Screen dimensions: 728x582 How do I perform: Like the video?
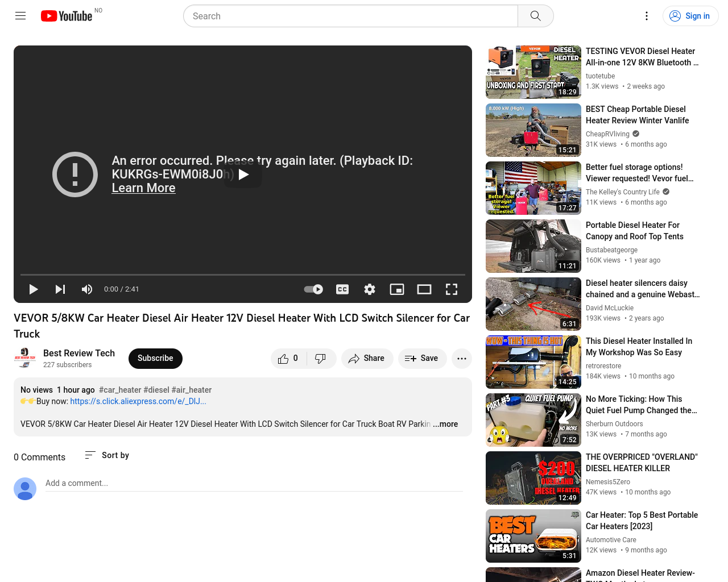coord(288,358)
